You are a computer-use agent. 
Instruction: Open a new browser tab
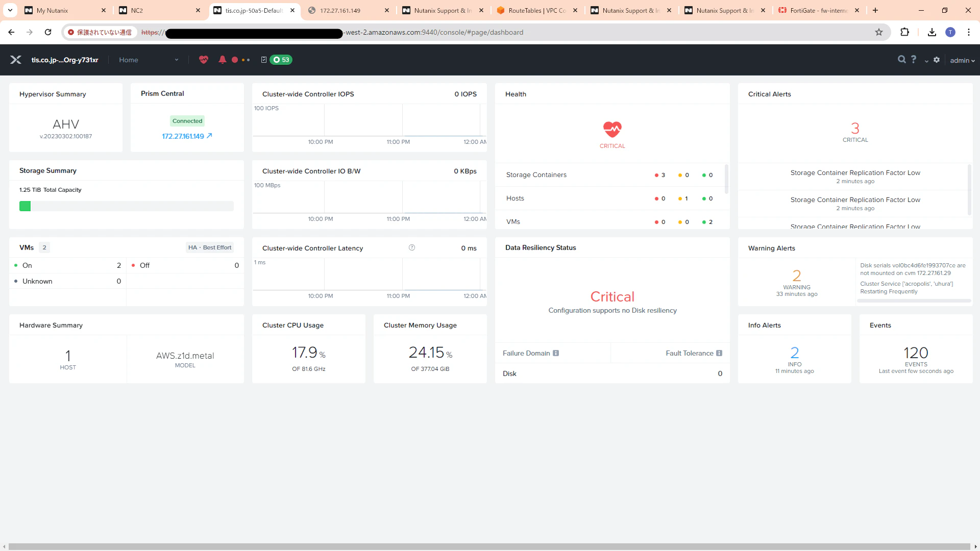point(875,10)
